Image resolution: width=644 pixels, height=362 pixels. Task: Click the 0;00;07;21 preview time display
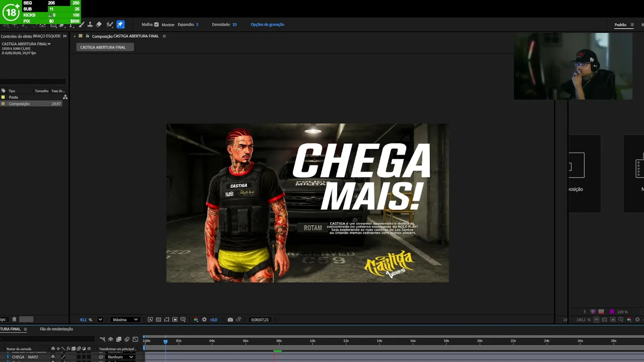(x=260, y=320)
